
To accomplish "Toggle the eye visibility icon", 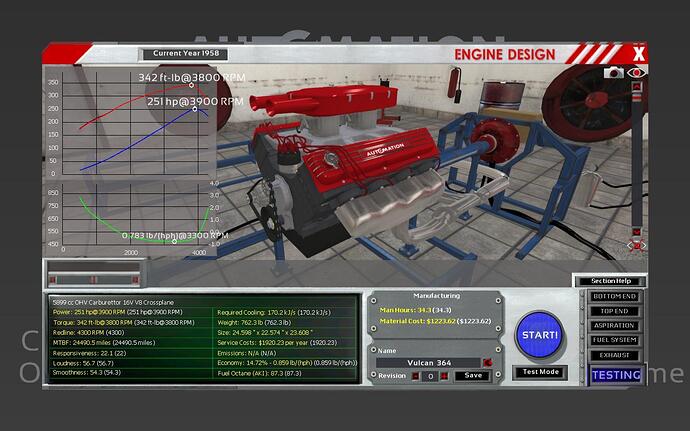I will (x=635, y=73).
